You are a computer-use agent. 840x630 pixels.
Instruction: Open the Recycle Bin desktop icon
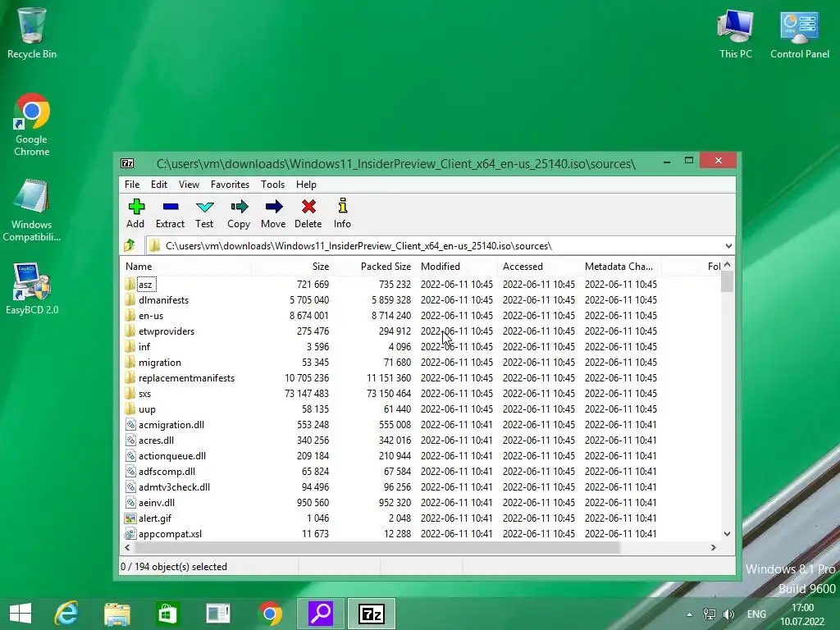pos(32,33)
